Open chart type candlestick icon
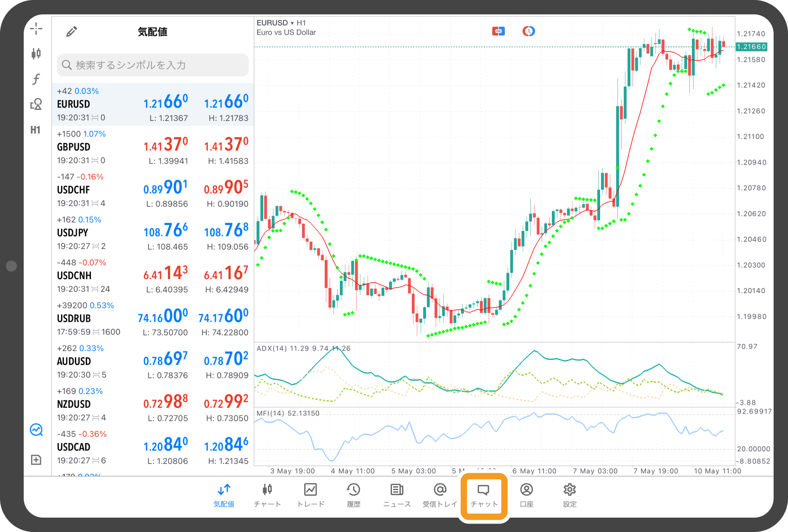Viewport: 788px width, 532px height. [36, 53]
